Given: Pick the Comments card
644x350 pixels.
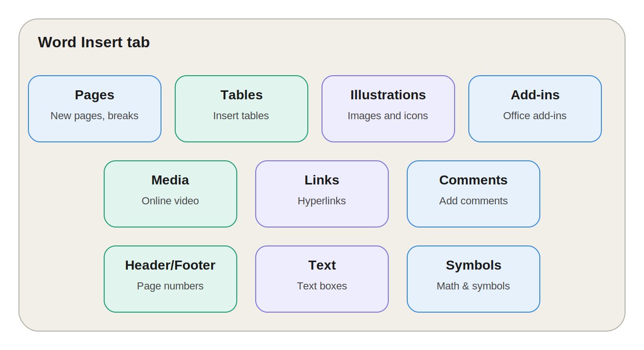Looking at the screenshot, I should 474,194.
